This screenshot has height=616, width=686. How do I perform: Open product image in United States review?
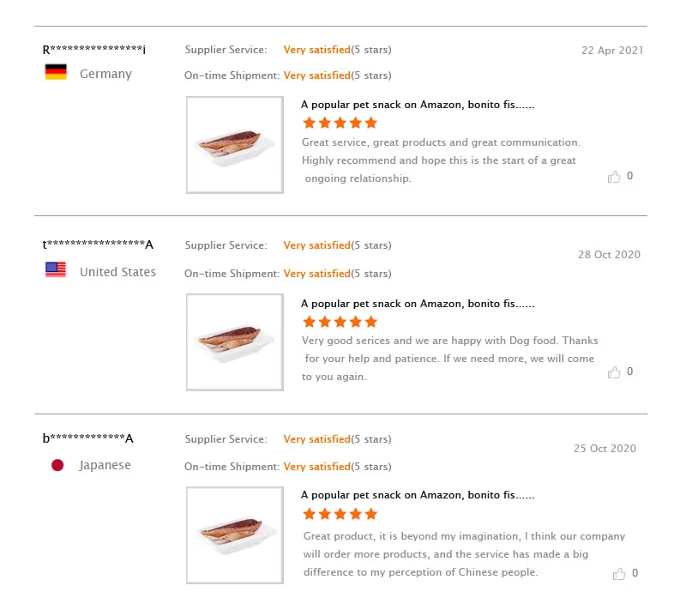(235, 342)
